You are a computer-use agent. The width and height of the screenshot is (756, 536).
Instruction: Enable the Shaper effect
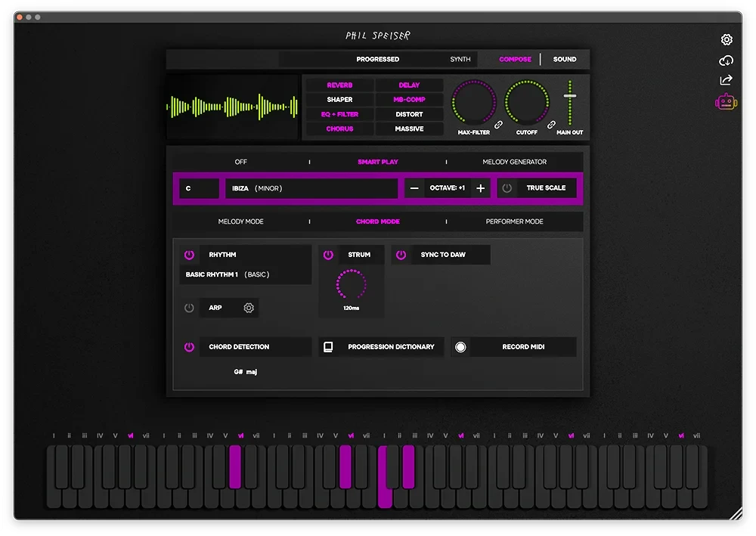pyautogui.click(x=340, y=100)
